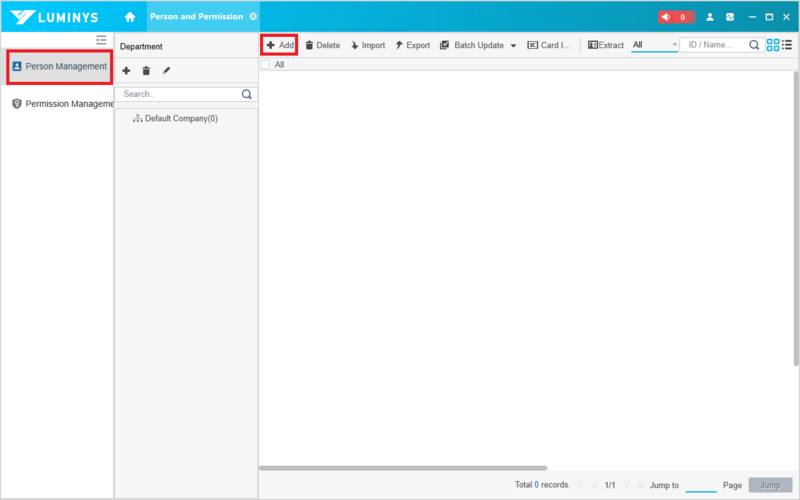Click the Card Issuing toolbar button

[549, 45]
